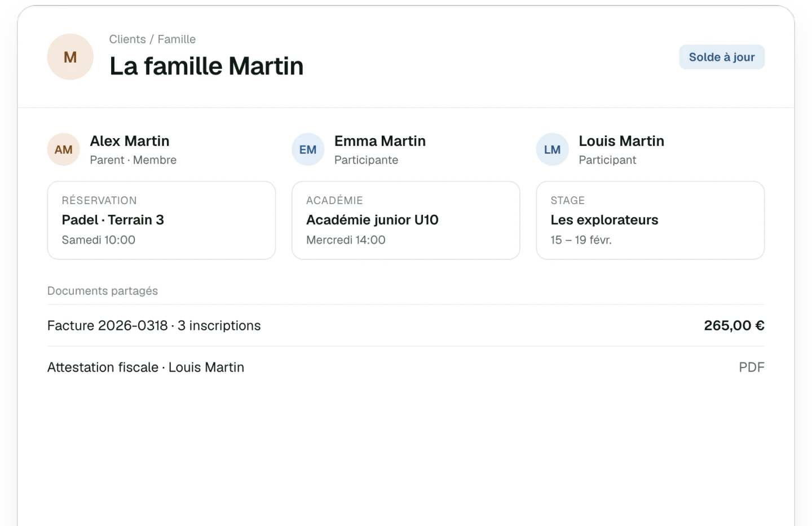
Task: Click the 'Samedi 10:00' time slot text
Action: pyautogui.click(x=99, y=240)
